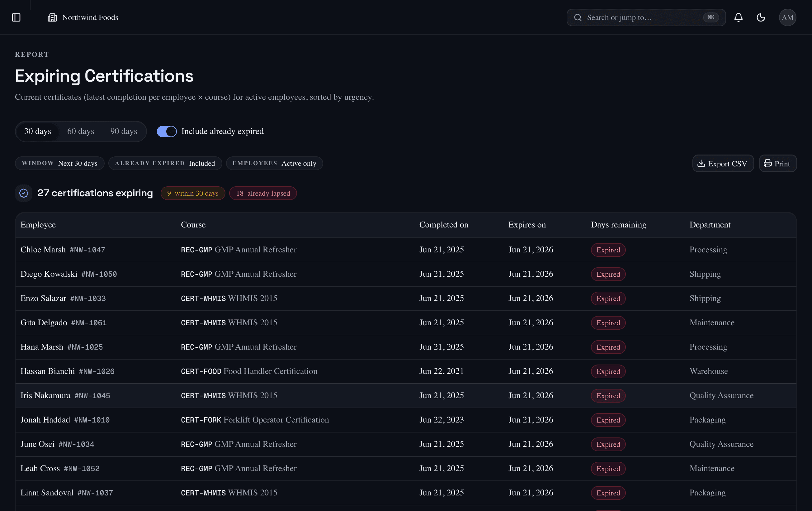Open the notifications bell
The image size is (812, 511).
(738, 17)
